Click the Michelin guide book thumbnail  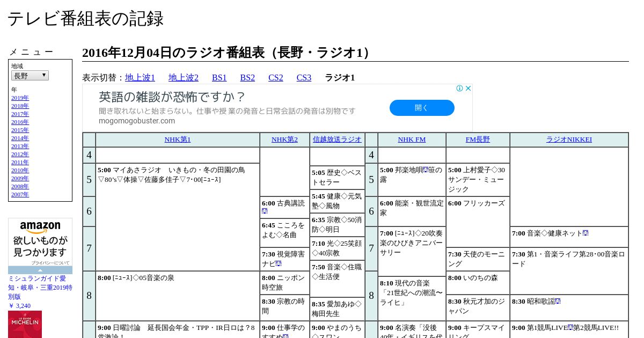coord(25,324)
